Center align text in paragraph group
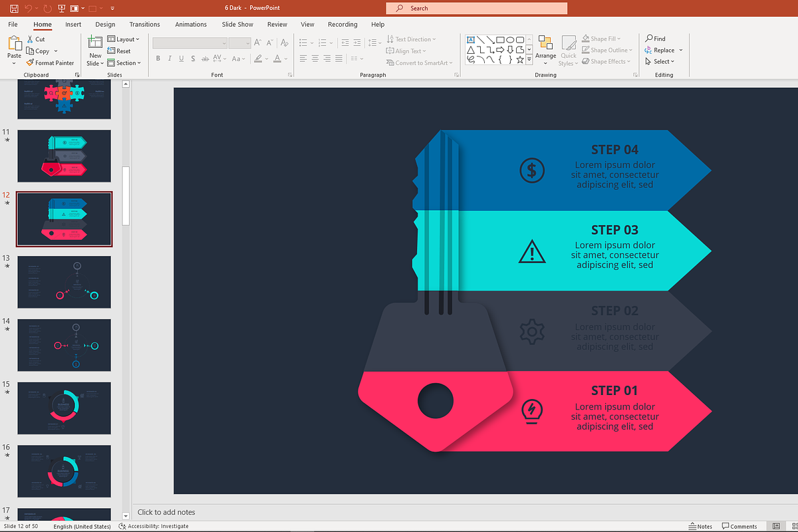The width and height of the screenshot is (798, 532). (x=315, y=59)
